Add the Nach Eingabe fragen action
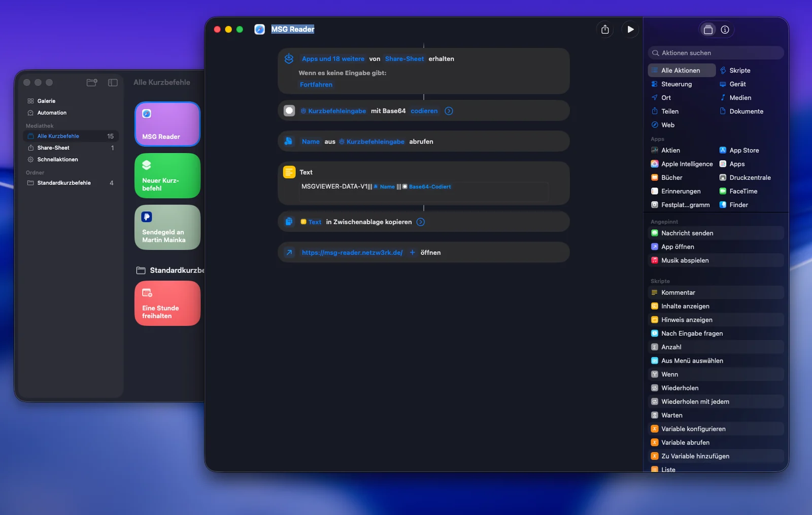 pyautogui.click(x=716, y=334)
